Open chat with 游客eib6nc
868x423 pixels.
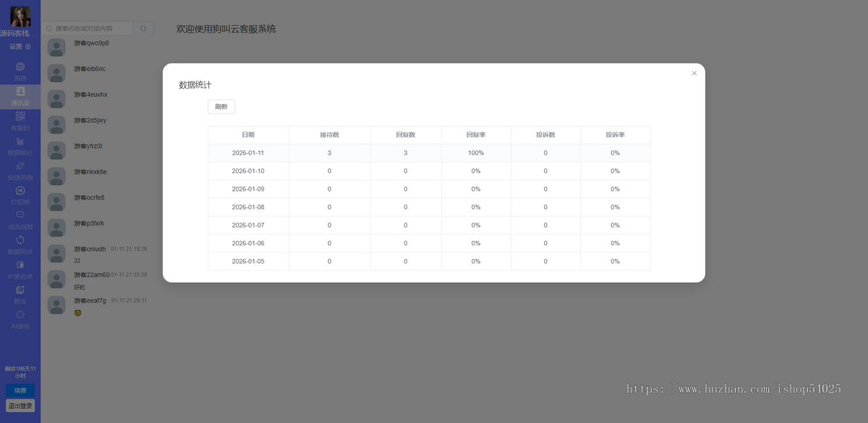coord(98,73)
